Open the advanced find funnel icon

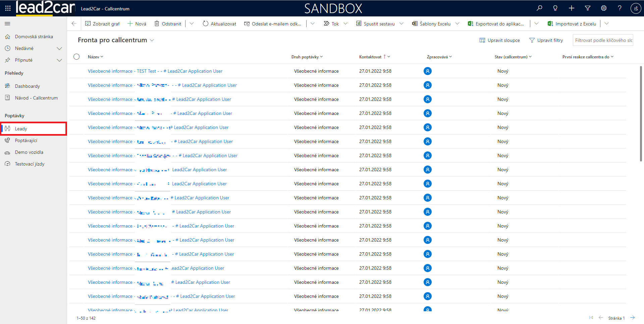tap(588, 8)
